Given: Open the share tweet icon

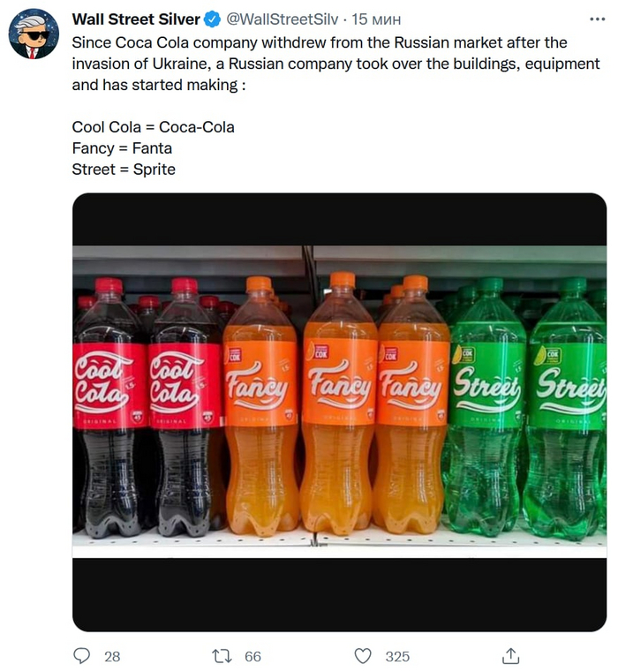Looking at the screenshot, I should pyautogui.click(x=510, y=656).
